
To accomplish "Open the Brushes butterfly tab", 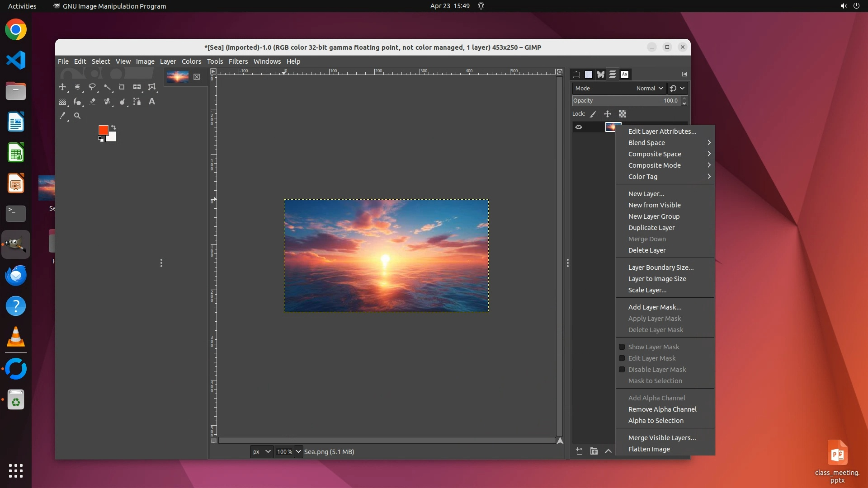I will click(x=600, y=75).
